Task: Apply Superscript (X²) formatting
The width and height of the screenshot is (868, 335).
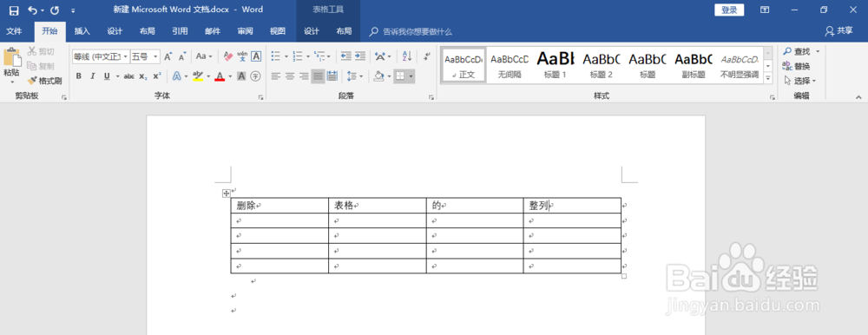Action: [156, 76]
